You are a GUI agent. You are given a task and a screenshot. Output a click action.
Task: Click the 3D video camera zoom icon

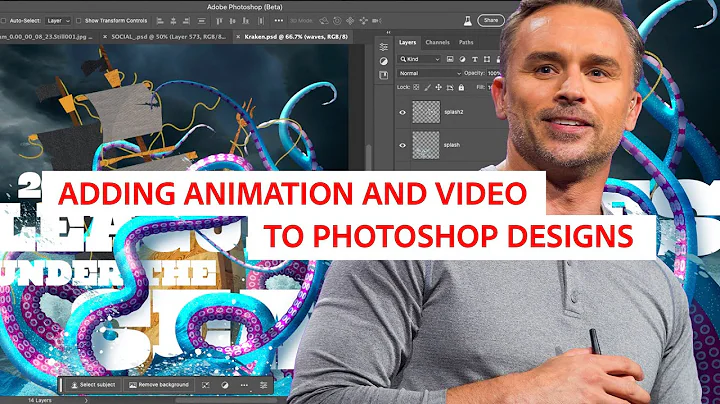(x=377, y=21)
